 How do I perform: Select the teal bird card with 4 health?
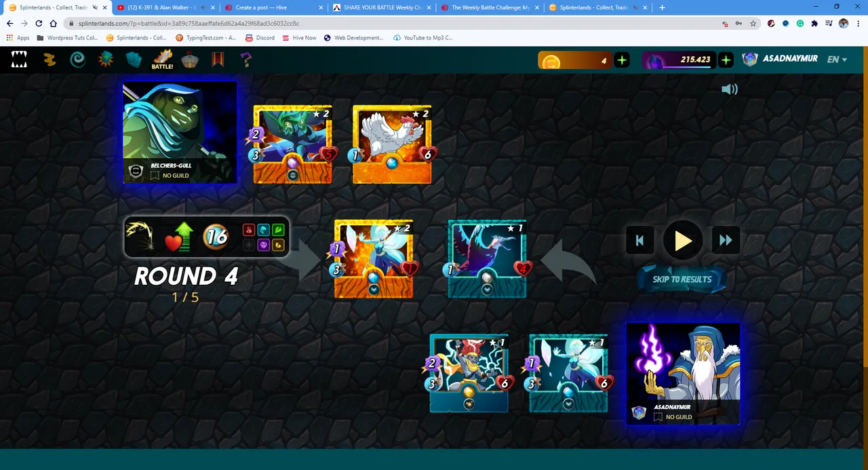(x=487, y=259)
